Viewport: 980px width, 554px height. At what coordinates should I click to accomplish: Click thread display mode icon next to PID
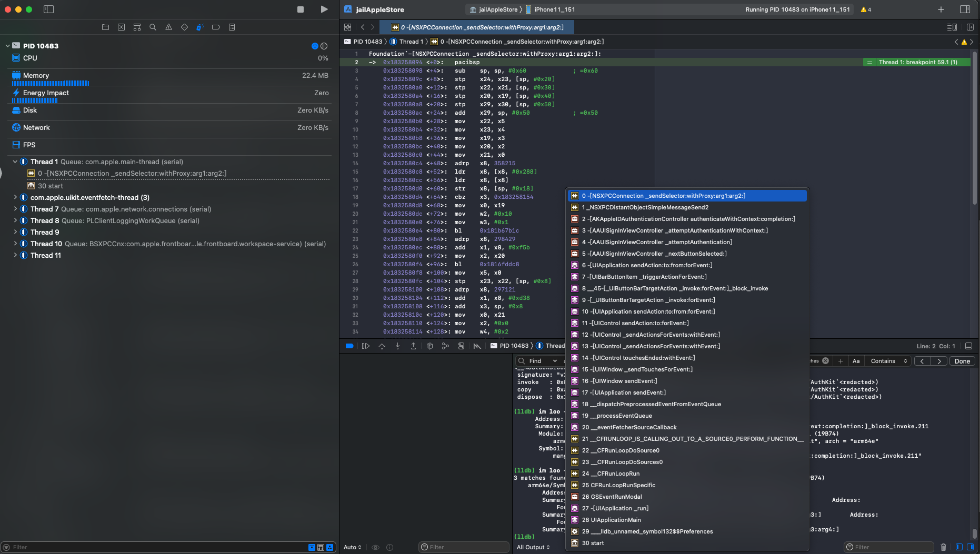tap(324, 46)
